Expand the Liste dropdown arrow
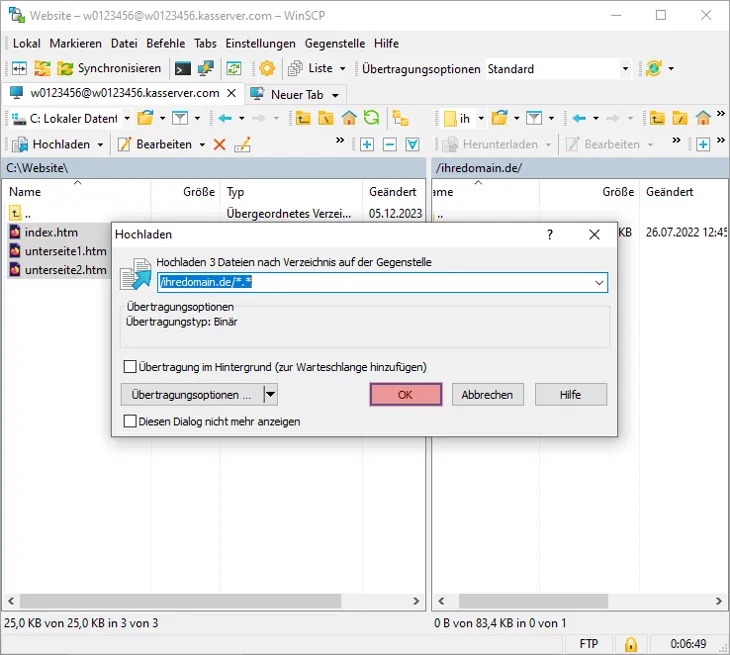730x655 pixels. point(343,68)
